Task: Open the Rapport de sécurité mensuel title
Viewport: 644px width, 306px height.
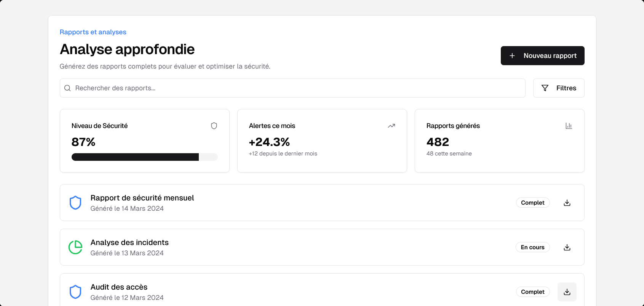Action: click(142, 198)
